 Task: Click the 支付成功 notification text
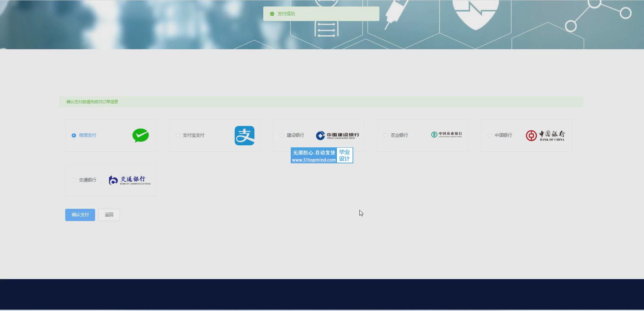(286, 14)
